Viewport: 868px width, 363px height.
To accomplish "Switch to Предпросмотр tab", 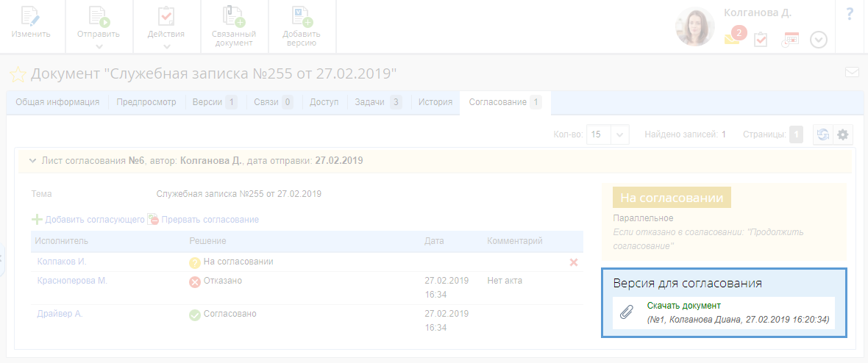I will tap(146, 102).
